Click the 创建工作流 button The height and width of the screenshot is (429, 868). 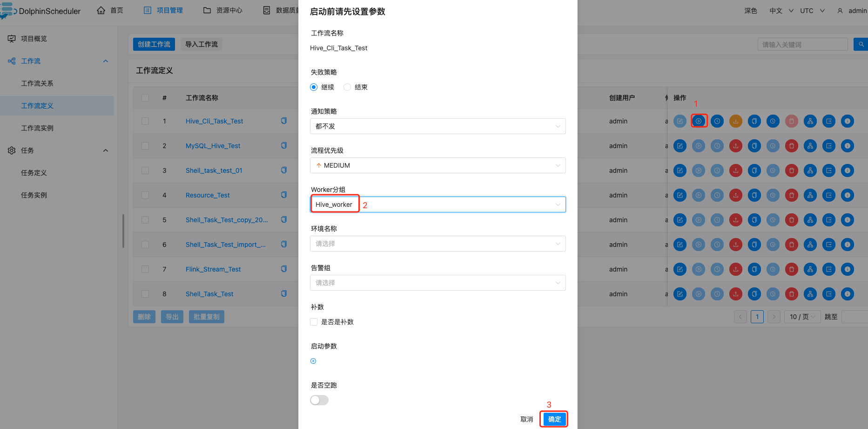point(154,44)
